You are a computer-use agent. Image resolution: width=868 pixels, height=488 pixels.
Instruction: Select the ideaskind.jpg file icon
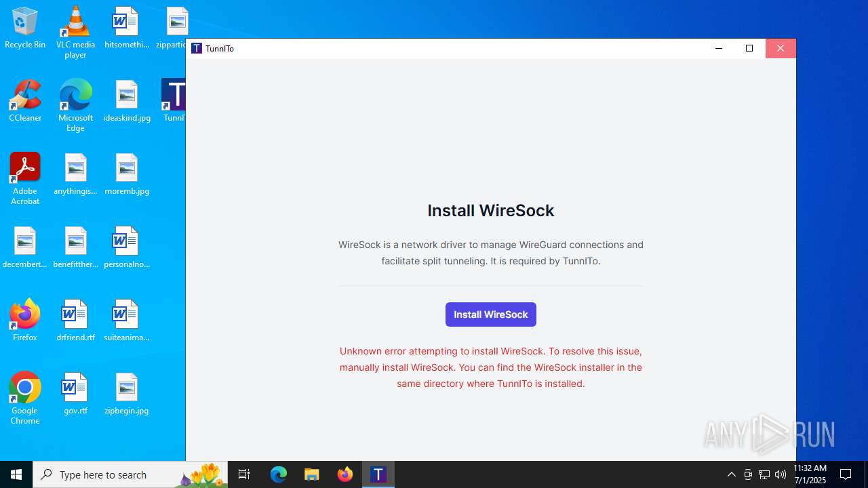click(126, 101)
